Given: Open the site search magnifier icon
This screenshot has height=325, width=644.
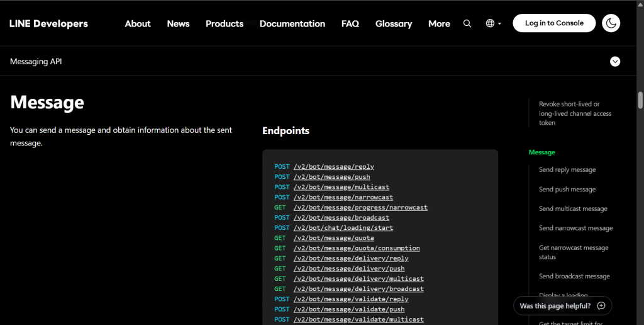Looking at the screenshot, I should (467, 23).
